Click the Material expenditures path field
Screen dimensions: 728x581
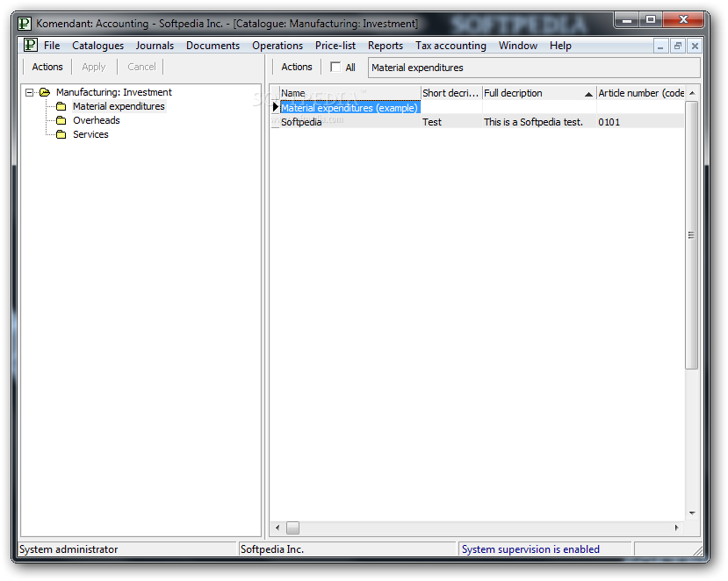point(534,68)
